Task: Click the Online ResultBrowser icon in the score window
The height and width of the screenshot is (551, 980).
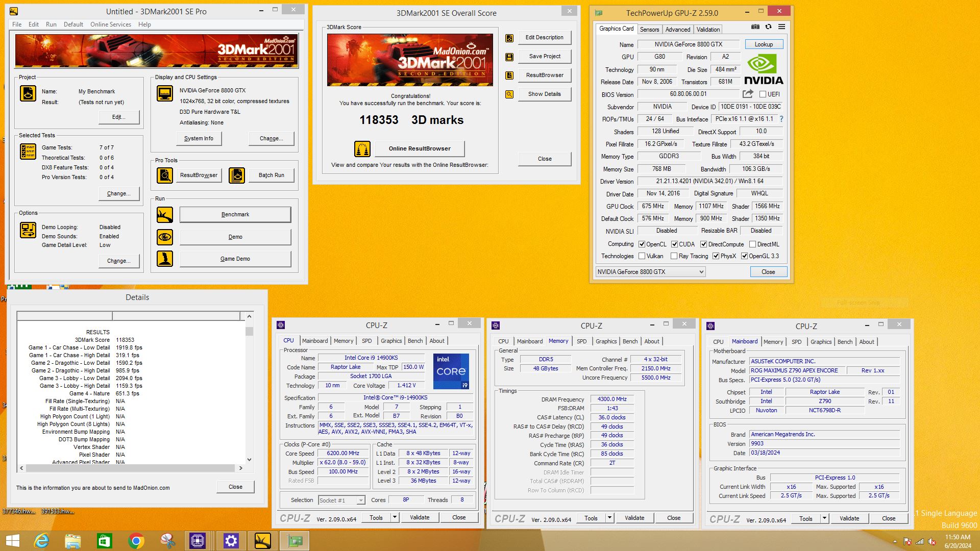Action: point(362,149)
